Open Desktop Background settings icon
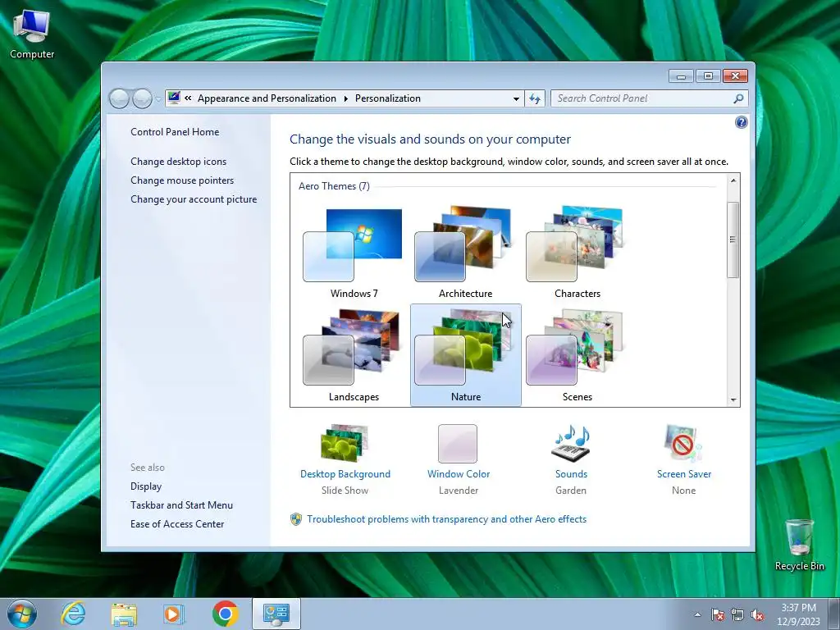The height and width of the screenshot is (630, 840). (x=345, y=443)
